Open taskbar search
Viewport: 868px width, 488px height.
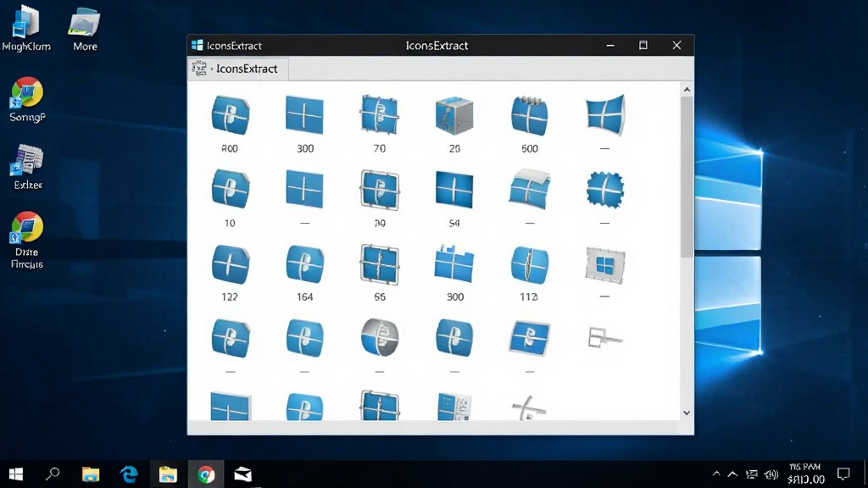(x=53, y=474)
